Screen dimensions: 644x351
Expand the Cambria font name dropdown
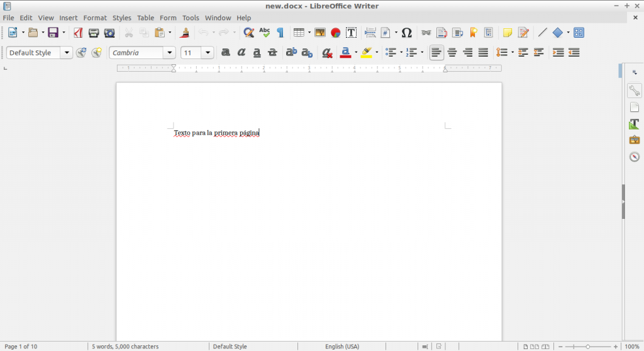coord(170,53)
